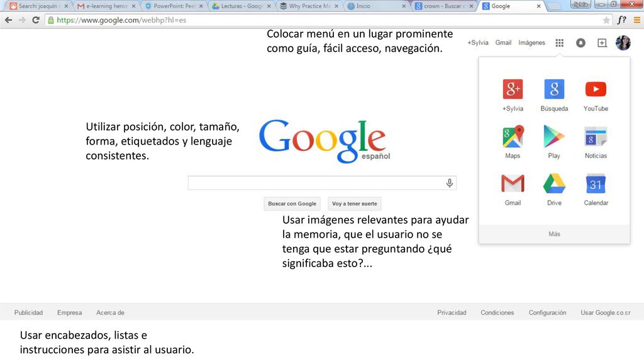Click the Sylvia user button in title bar
Viewport: 644px width, 362px height.
coord(580,4)
